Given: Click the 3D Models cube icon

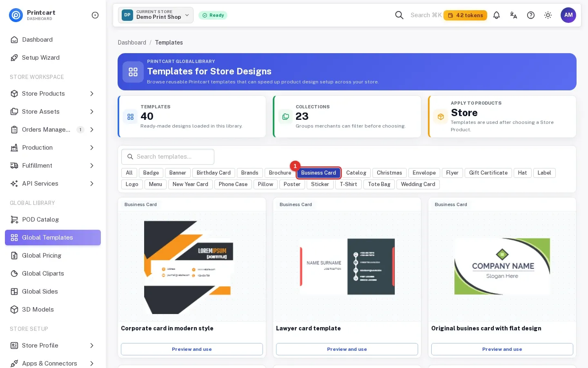Looking at the screenshot, I should tap(14, 310).
